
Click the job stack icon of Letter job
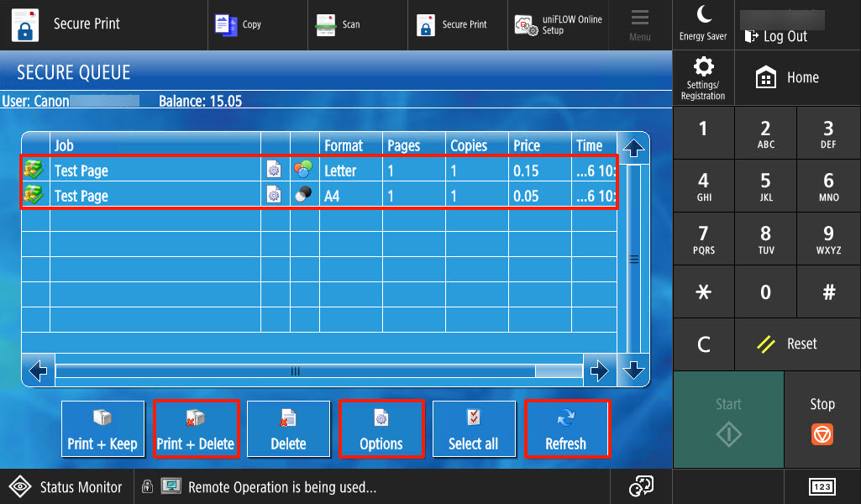pyautogui.click(x=34, y=169)
